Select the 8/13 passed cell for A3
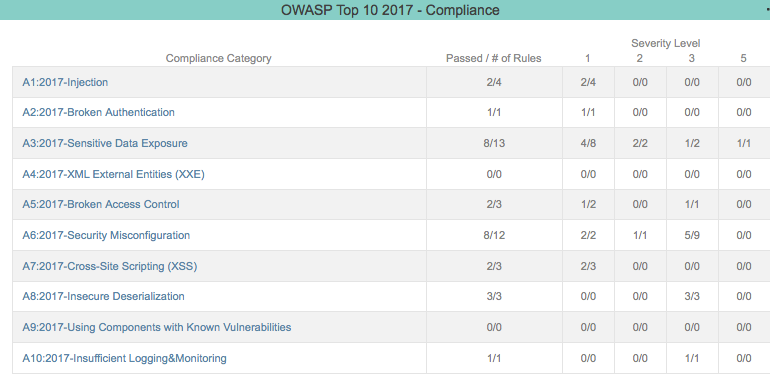 [494, 143]
